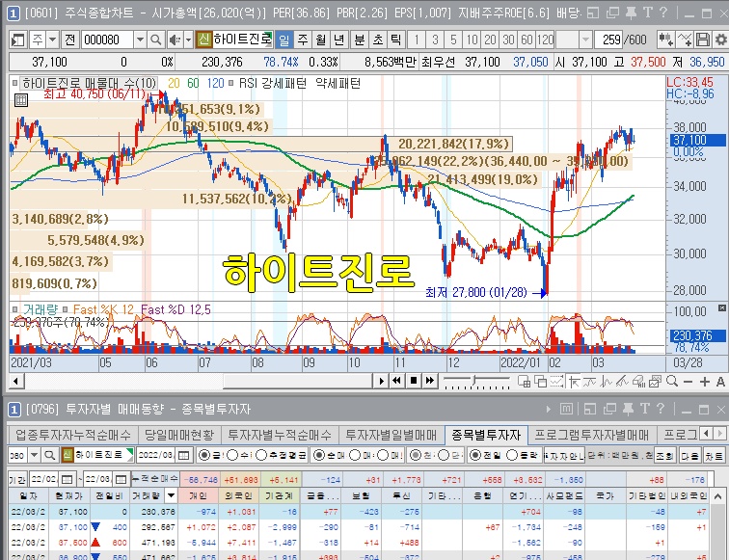Click candle count field showing 259
Image resolution: width=729 pixels, height=560 pixels.
(x=608, y=40)
